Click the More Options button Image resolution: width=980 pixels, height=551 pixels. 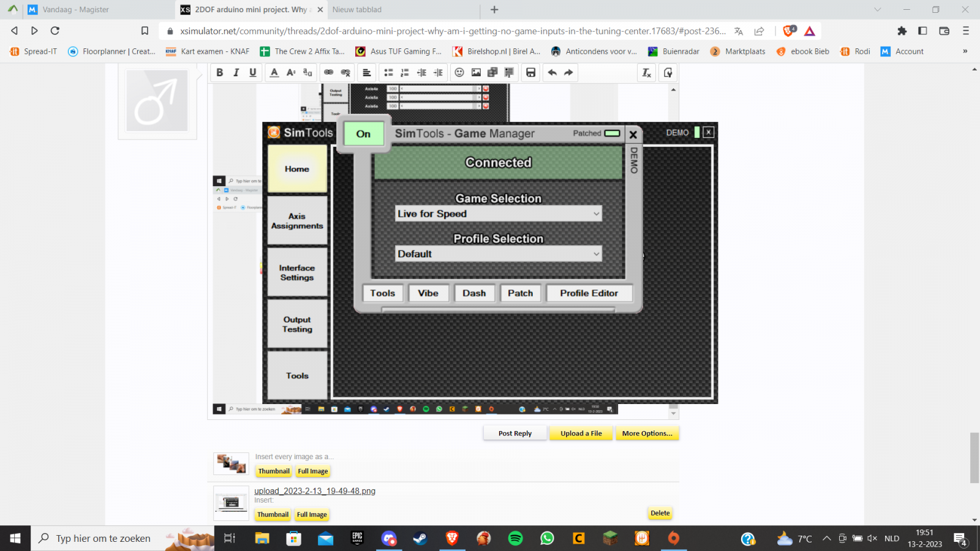(x=647, y=433)
